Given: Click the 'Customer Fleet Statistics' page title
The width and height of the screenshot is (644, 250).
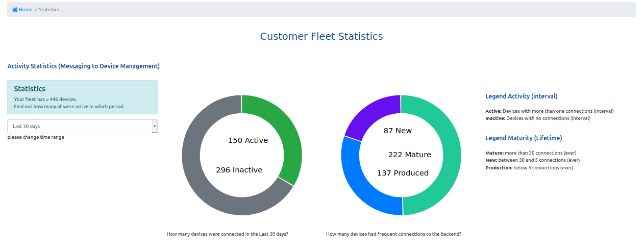Looking at the screenshot, I should click(321, 36).
